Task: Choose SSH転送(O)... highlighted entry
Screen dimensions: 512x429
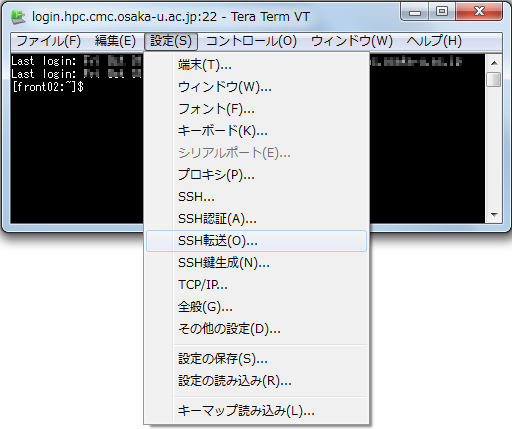Action: click(256, 241)
